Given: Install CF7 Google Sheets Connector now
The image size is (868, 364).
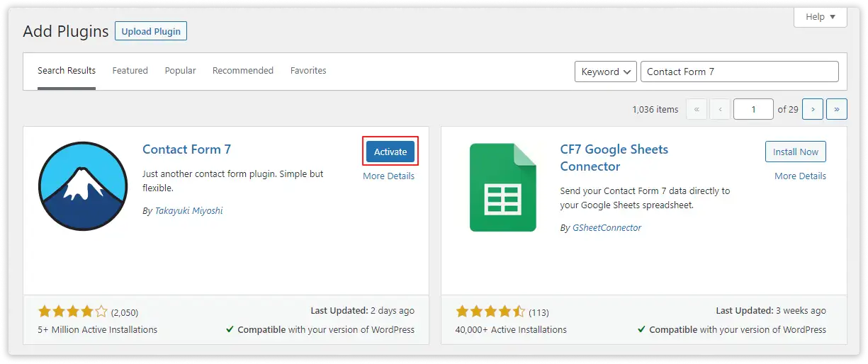Looking at the screenshot, I should [795, 152].
